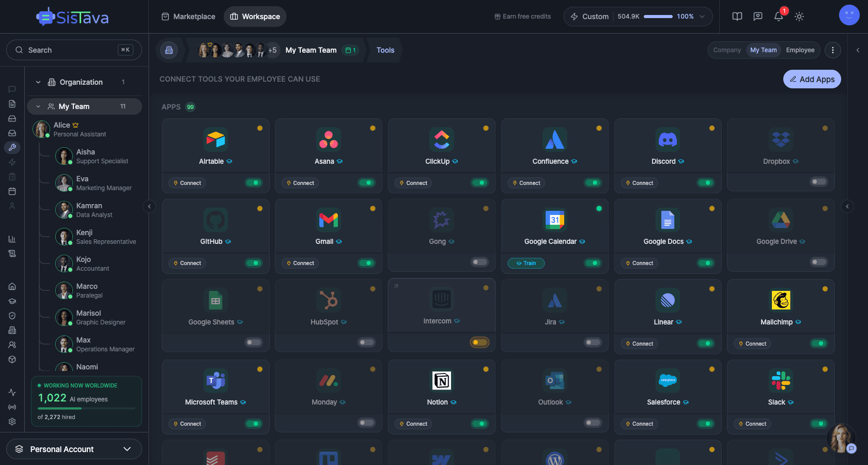Click the Mailchimp app icon
868x465 pixels.
click(x=781, y=300)
